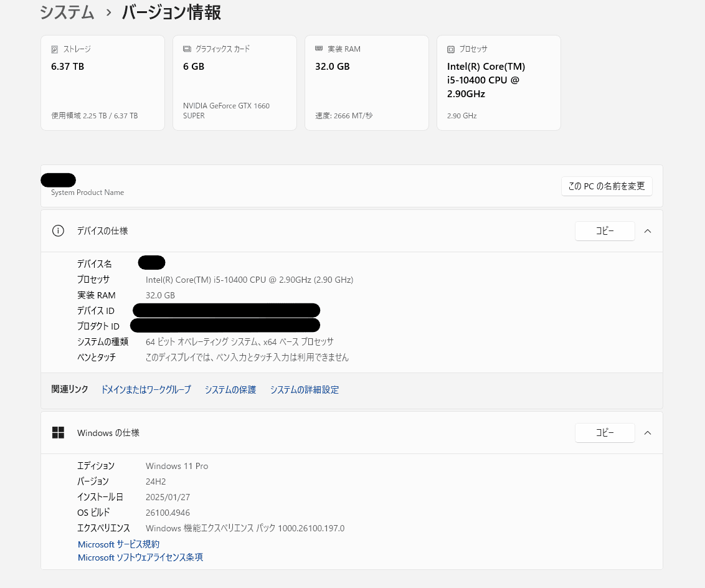Open システムの保護 link
Viewport: 705px width, 588px height.
pyautogui.click(x=230, y=390)
